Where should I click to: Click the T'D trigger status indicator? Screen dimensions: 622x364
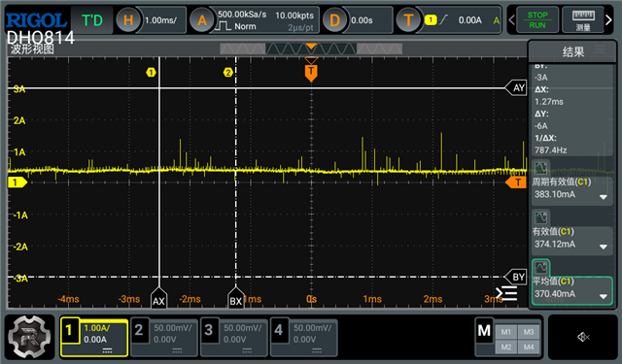click(x=92, y=19)
